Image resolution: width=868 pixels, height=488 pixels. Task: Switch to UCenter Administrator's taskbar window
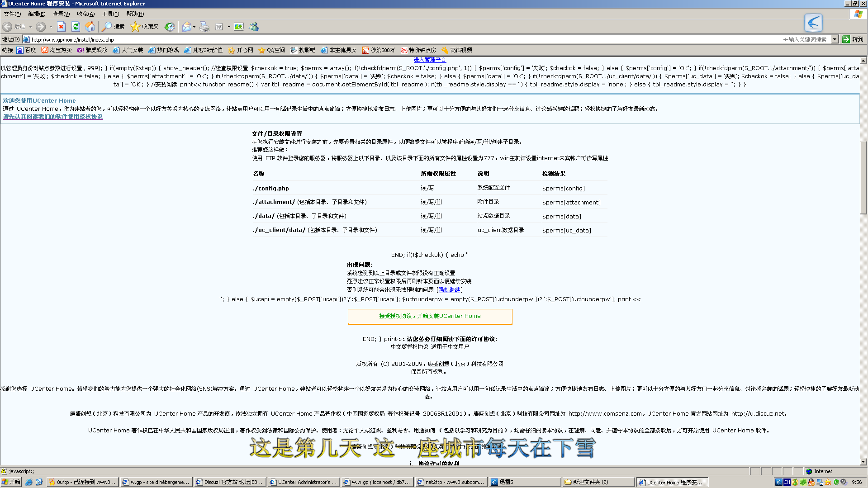click(x=304, y=482)
